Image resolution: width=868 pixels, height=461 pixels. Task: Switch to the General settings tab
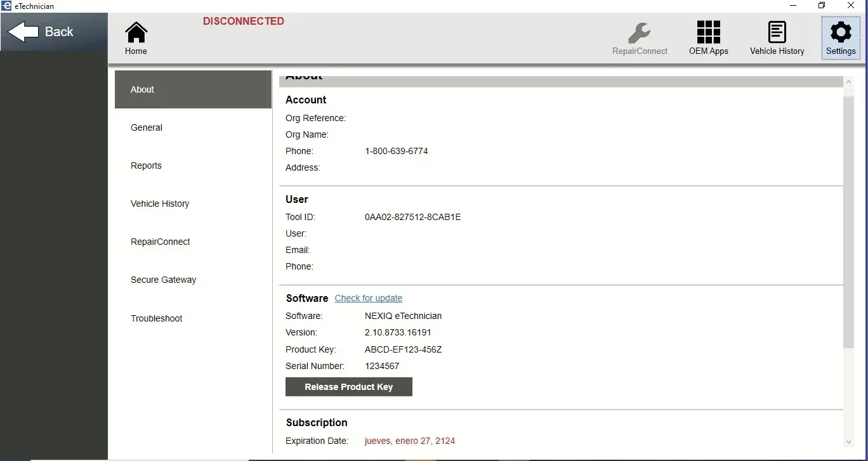[193, 127]
